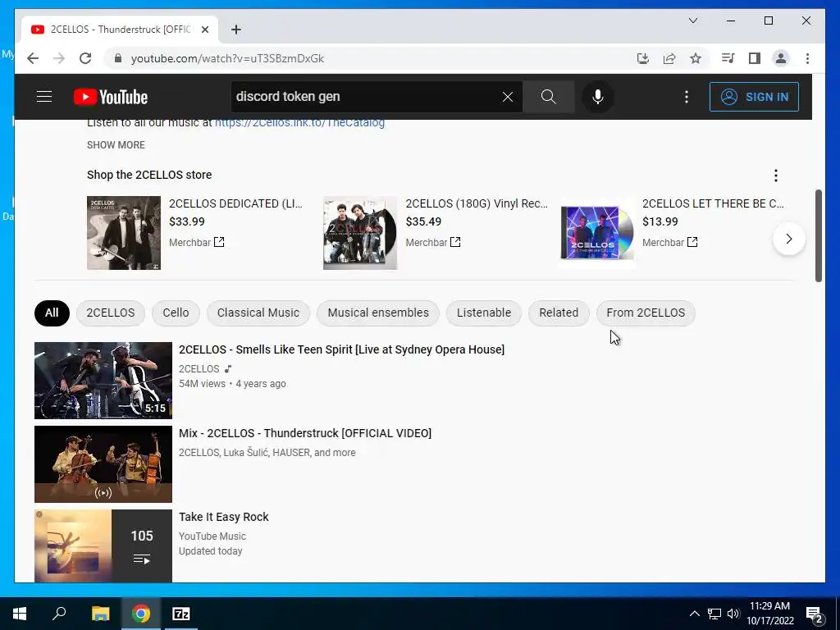Select the Cello filter chip

tap(176, 313)
